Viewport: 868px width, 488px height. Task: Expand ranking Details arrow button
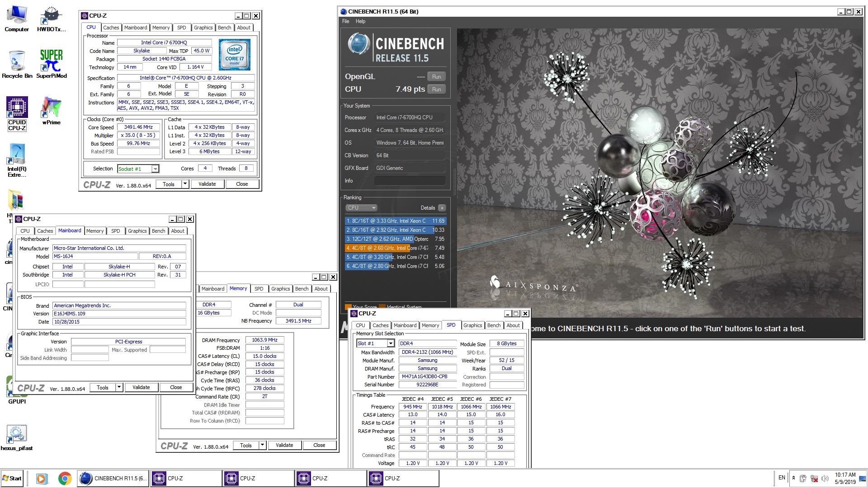click(442, 208)
